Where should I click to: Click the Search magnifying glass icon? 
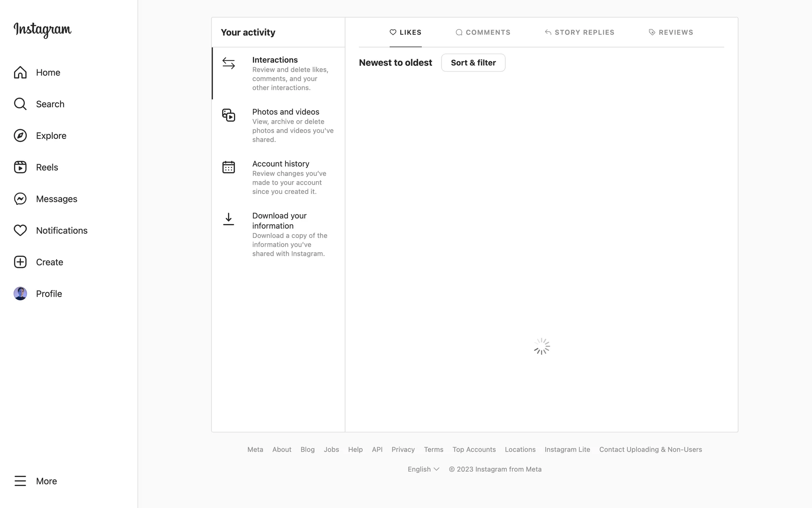[20, 104]
